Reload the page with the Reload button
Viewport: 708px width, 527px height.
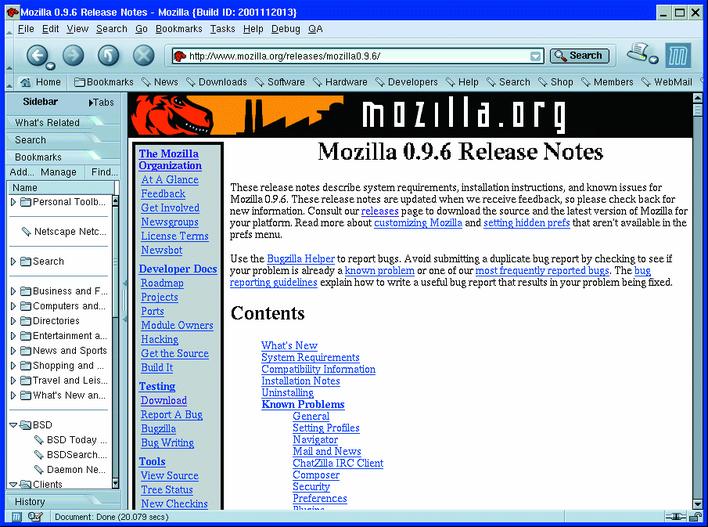click(108, 55)
